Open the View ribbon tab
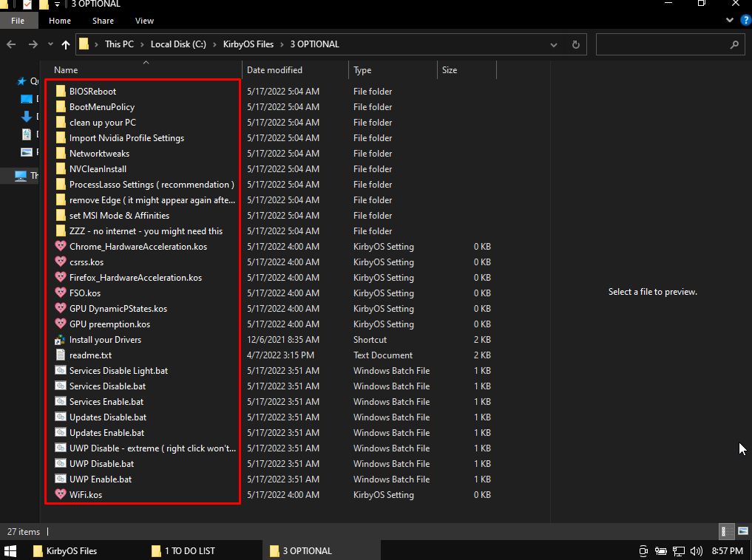 pos(144,21)
